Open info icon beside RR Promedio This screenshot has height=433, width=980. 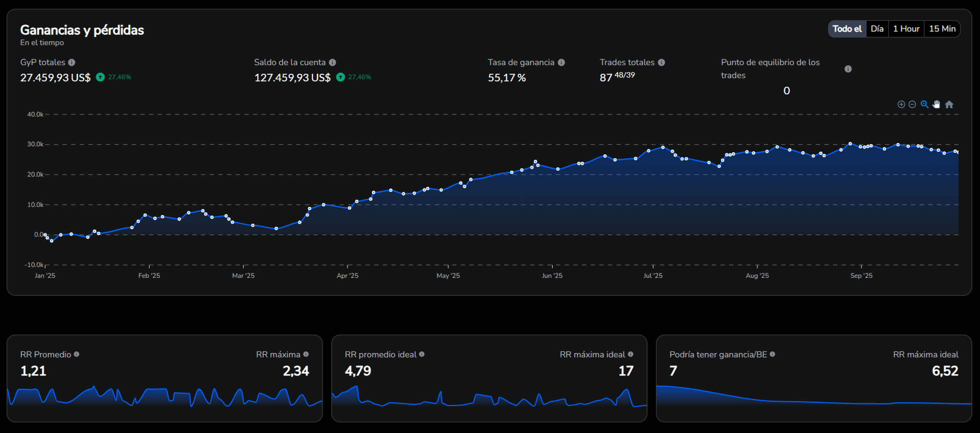(x=77, y=354)
